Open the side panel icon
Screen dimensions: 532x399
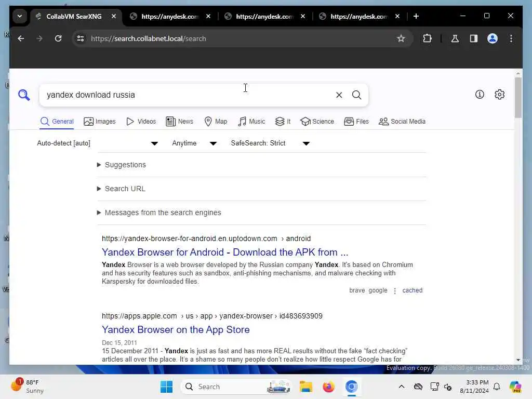(x=474, y=38)
